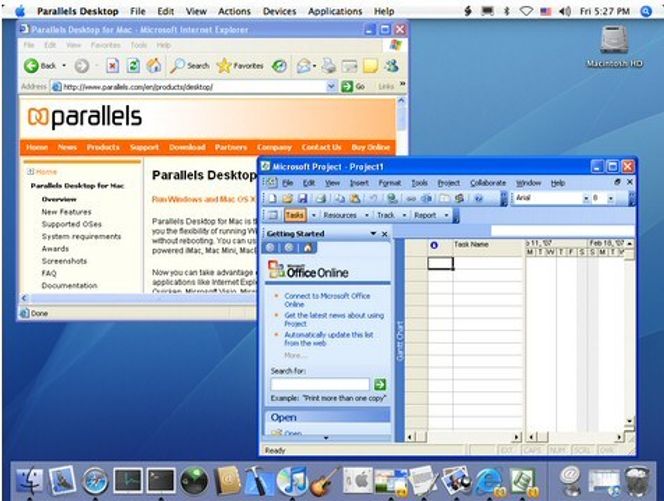Open Internet Explorer icon in the Dock
The width and height of the screenshot is (664, 501).
489,482
